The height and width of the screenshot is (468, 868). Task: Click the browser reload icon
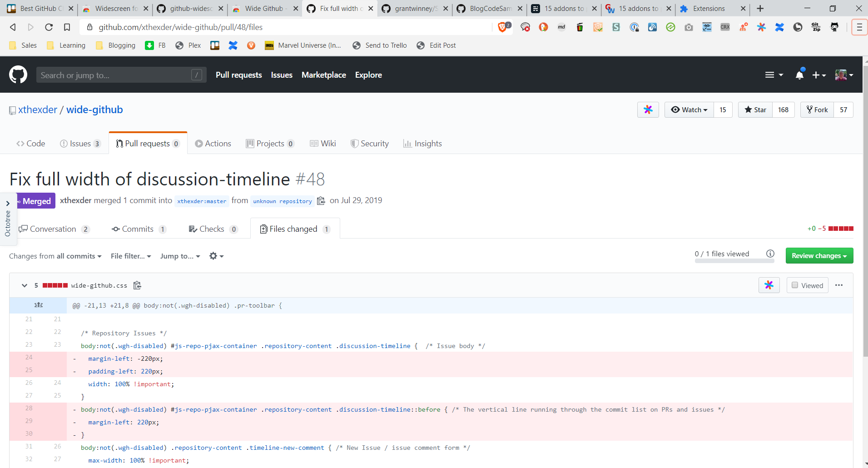click(49, 27)
